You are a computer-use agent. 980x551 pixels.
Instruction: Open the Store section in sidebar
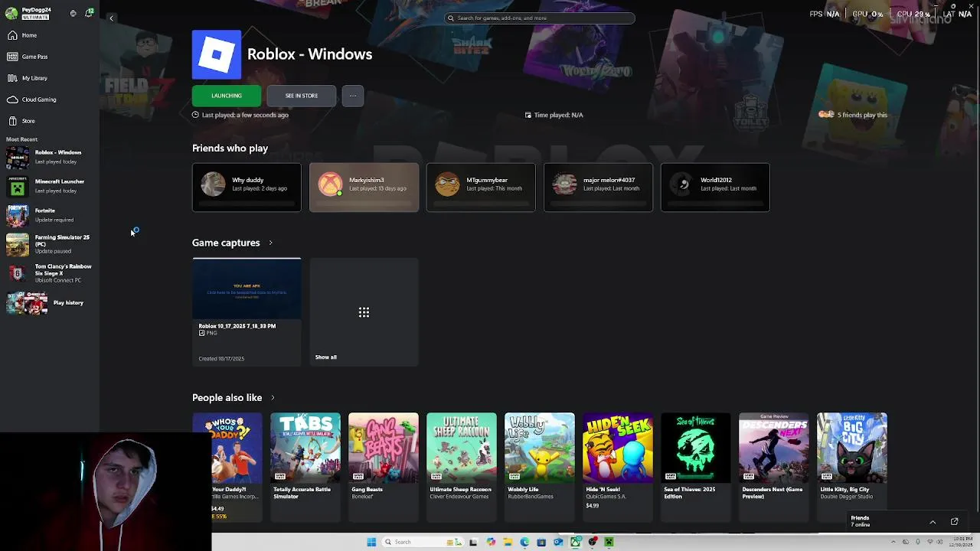coord(21,121)
